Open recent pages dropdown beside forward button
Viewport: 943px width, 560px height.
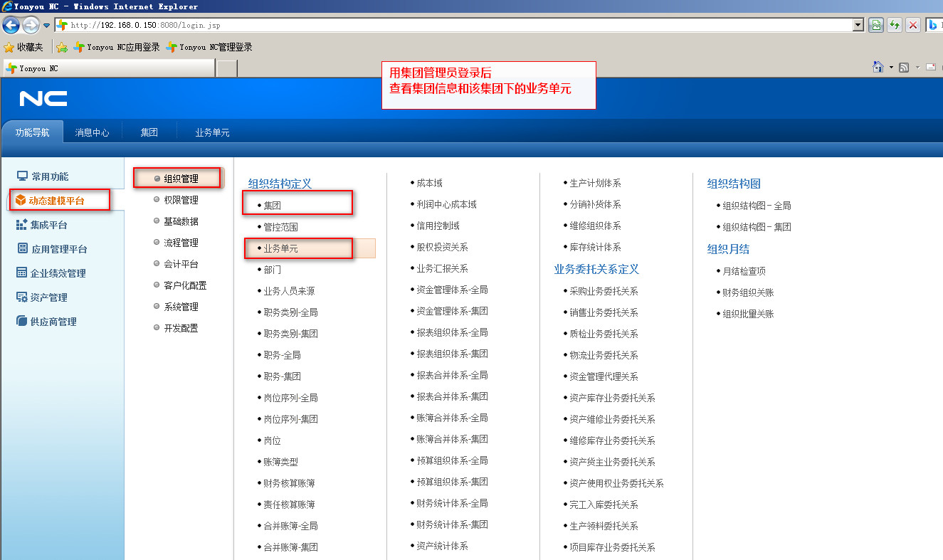tap(47, 26)
